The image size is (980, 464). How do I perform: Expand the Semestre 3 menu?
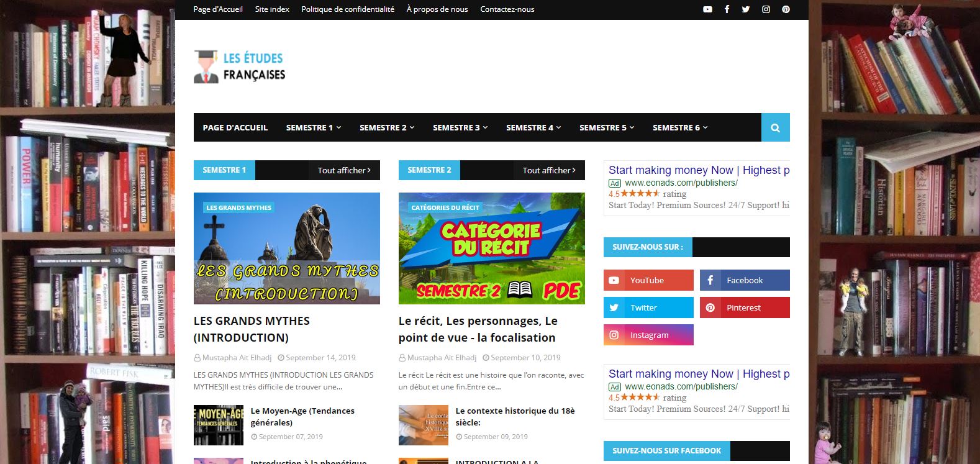coord(460,127)
